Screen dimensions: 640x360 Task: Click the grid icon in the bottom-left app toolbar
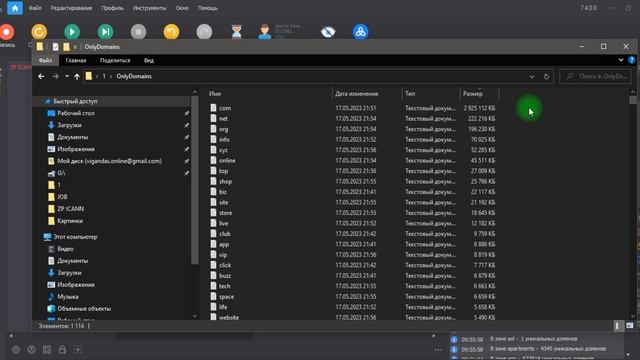click(x=47, y=349)
